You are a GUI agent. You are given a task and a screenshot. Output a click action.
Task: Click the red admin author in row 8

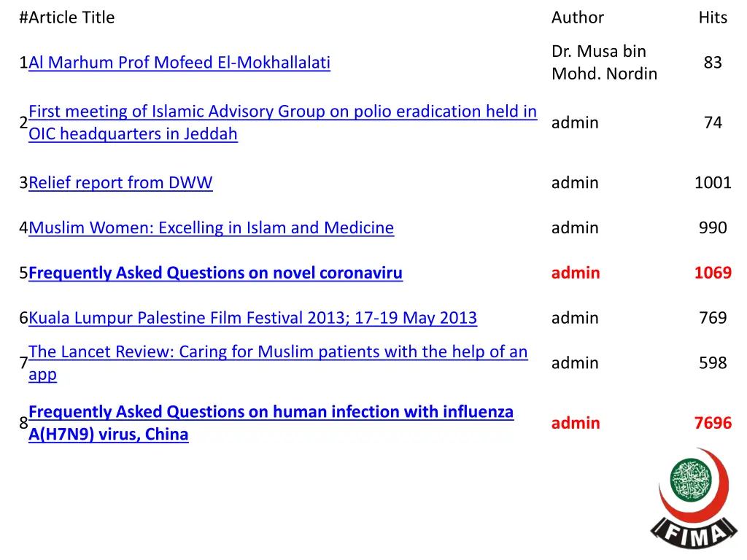click(576, 423)
